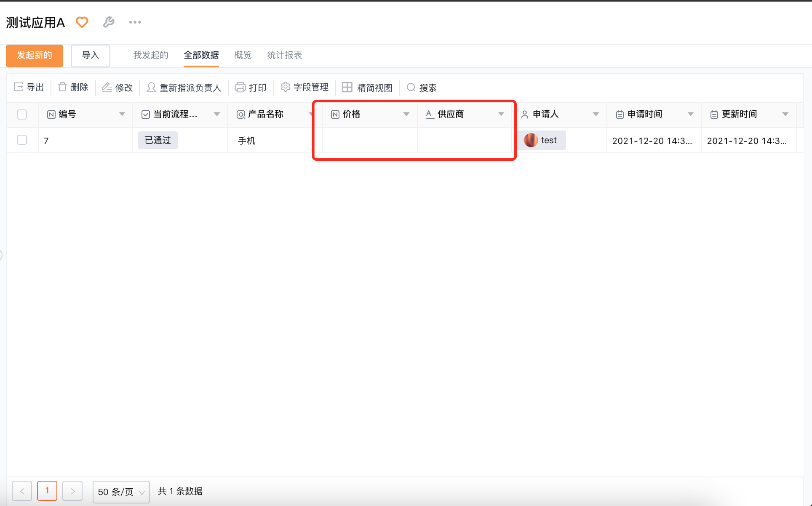Click 重新指派负责人 in the toolbar
The height and width of the screenshot is (506, 812).
184,87
